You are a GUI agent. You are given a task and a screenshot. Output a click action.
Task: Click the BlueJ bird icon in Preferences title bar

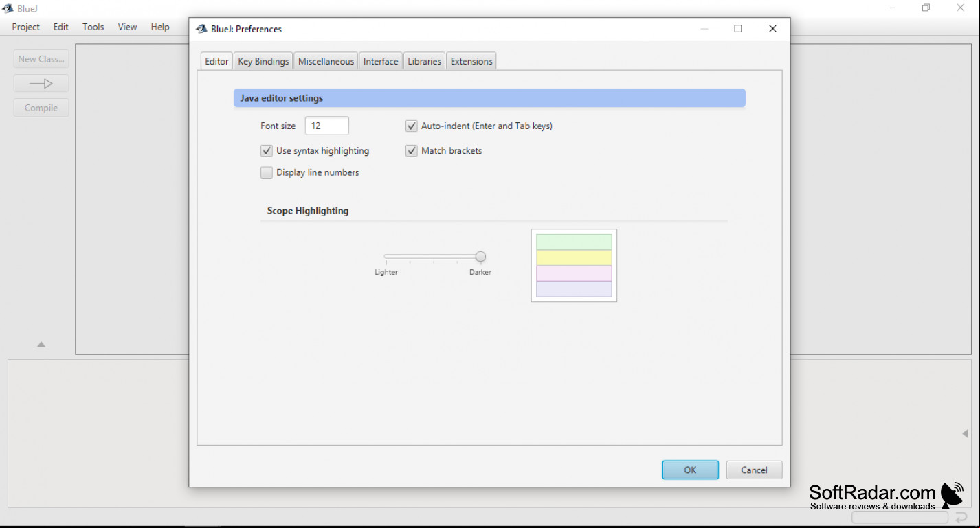pos(201,29)
